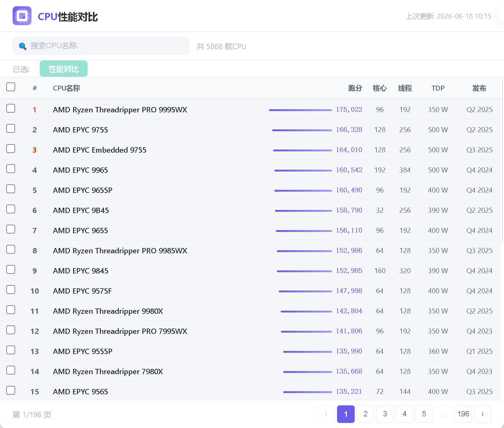Select AMD Ryzen Threadripper PRO 9995WX name
Viewport: 504px width, 428px height.
click(120, 110)
